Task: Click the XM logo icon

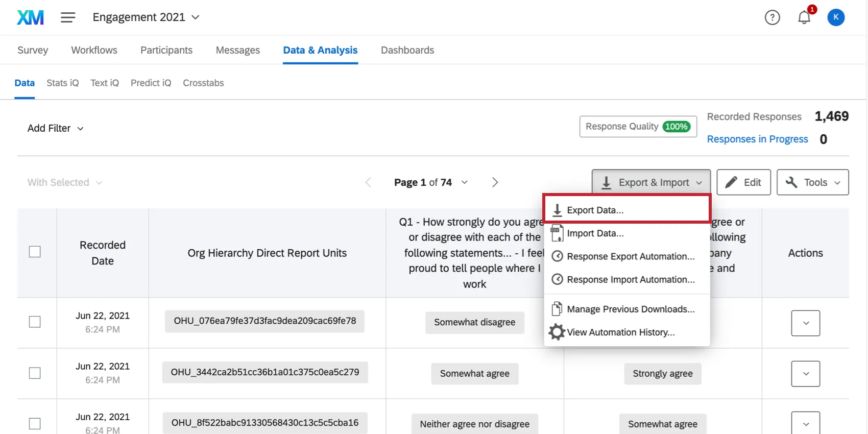Action: tap(31, 17)
